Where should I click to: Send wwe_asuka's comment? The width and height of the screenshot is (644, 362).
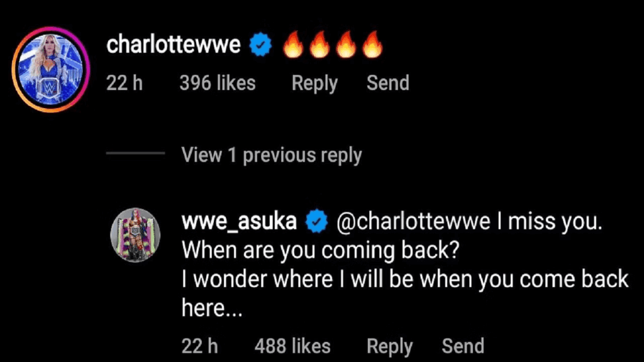click(463, 346)
